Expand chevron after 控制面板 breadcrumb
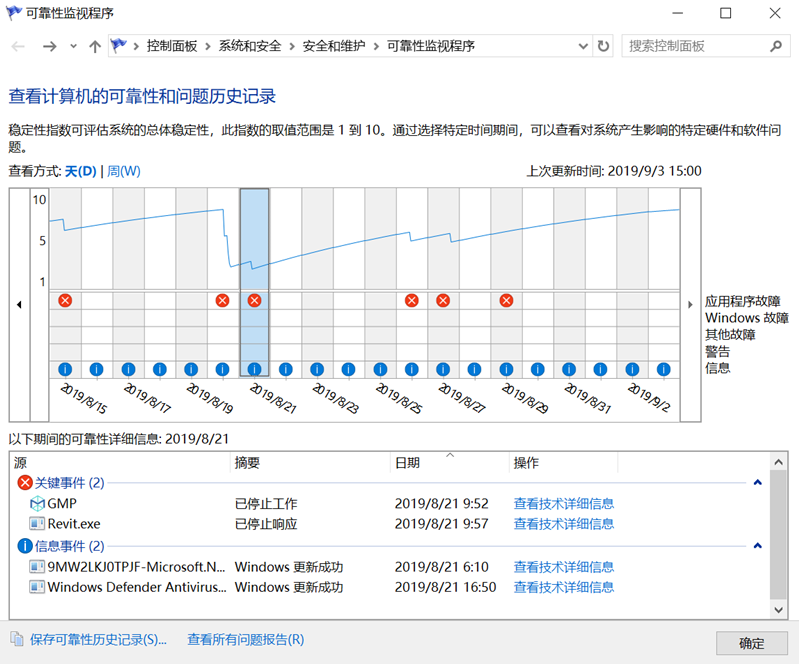This screenshot has width=799, height=664. click(x=208, y=47)
